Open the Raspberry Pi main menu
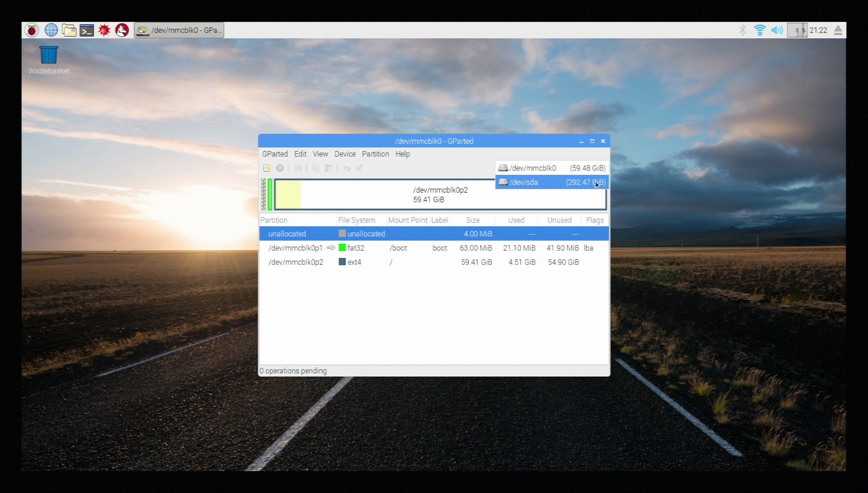 (x=32, y=30)
